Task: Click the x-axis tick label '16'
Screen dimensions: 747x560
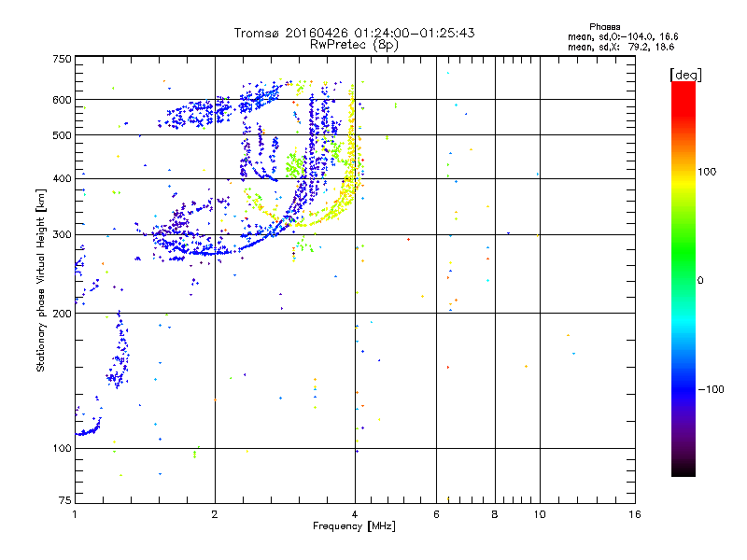Action: (x=635, y=514)
